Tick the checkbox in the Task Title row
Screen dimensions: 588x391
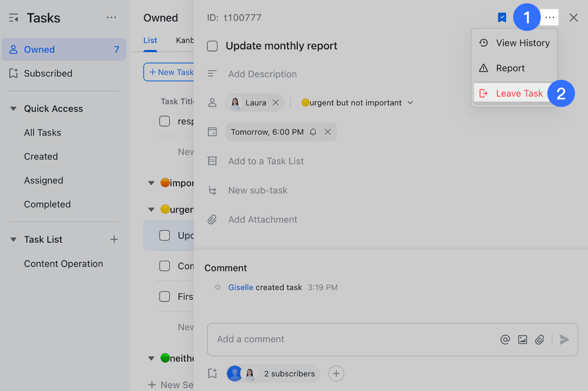(164, 121)
